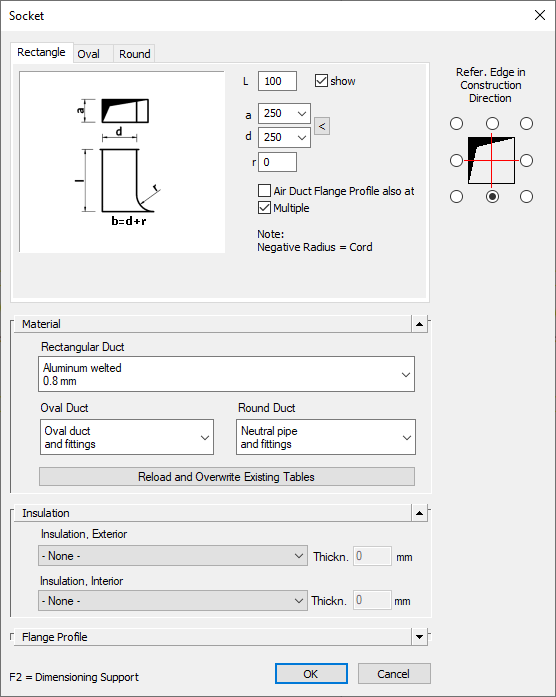Open the Oval Duct material dropdown
556x697 pixels.
pyautogui.click(x=127, y=437)
